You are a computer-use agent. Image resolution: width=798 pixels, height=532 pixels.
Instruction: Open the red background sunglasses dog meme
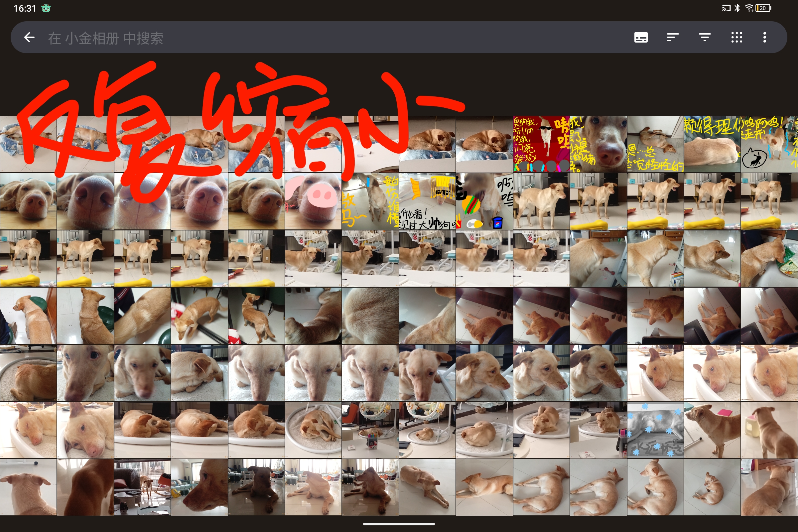[541, 144]
